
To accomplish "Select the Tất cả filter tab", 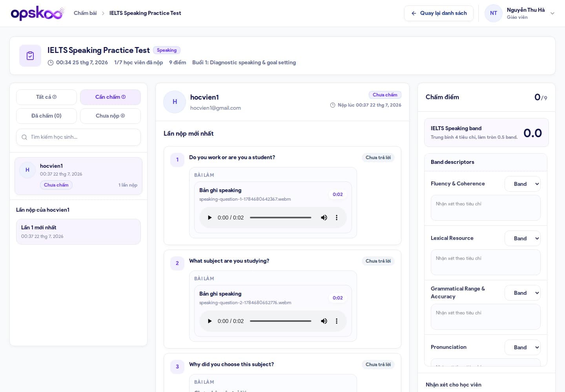I will (46, 97).
